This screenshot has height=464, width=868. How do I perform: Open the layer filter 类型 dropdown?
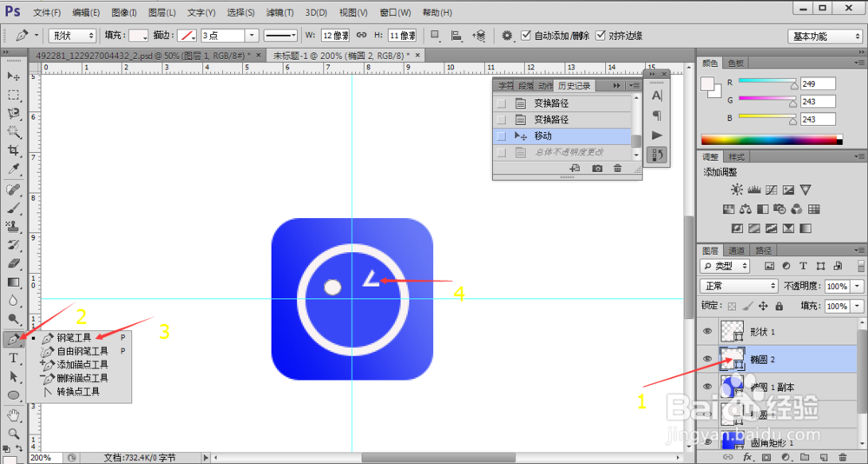[725, 266]
